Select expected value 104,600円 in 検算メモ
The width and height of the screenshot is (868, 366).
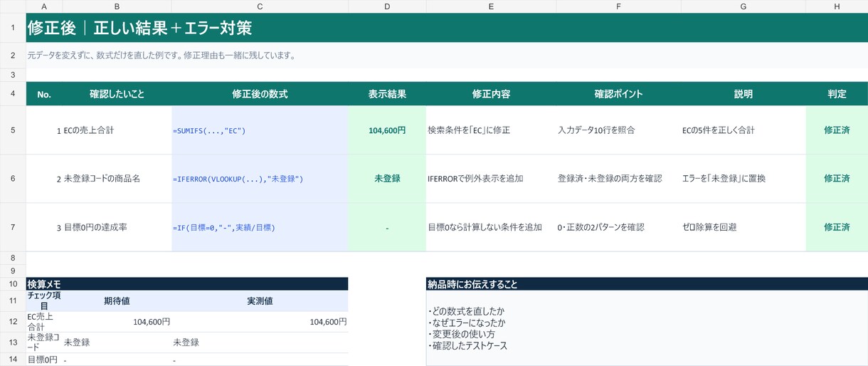[x=117, y=322]
